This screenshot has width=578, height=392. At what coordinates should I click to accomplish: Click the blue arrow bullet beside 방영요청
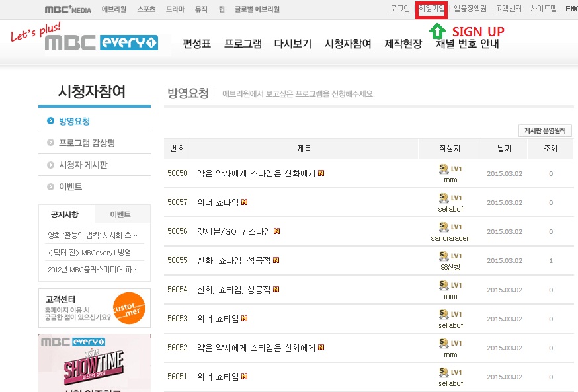50,121
